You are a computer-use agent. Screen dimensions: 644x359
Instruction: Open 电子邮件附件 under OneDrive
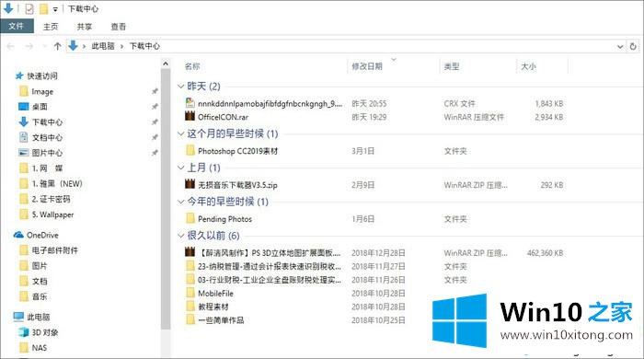tap(54, 250)
